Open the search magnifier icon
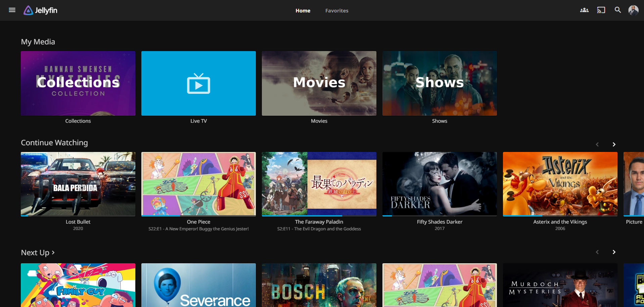644x307 pixels. [618, 10]
